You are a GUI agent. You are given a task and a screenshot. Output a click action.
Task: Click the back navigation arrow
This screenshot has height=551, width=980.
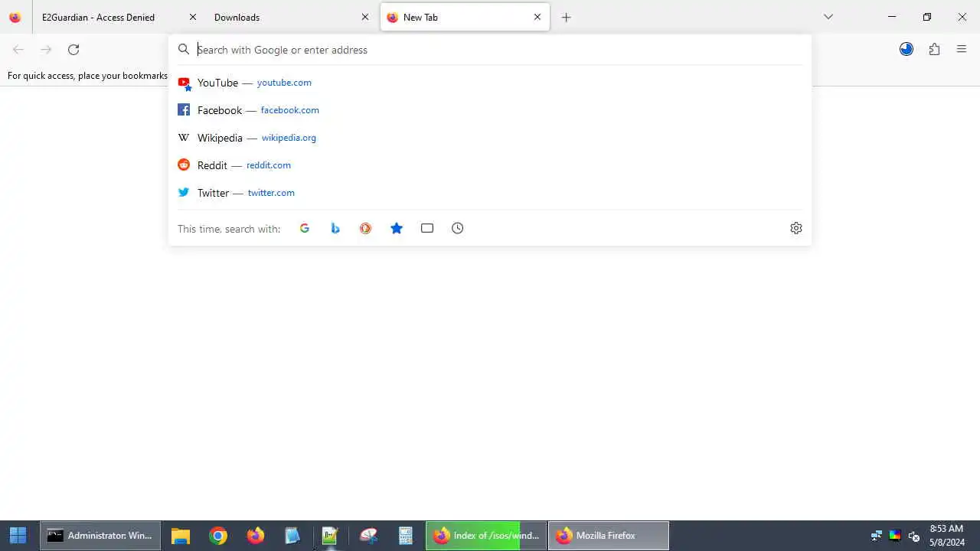[18, 50]
